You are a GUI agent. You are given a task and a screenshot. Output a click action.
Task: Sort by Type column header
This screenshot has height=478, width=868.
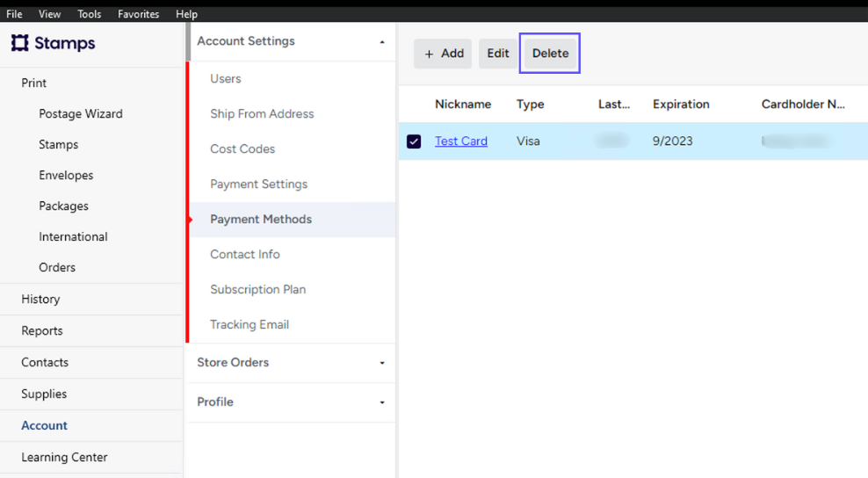pos(531,105)
